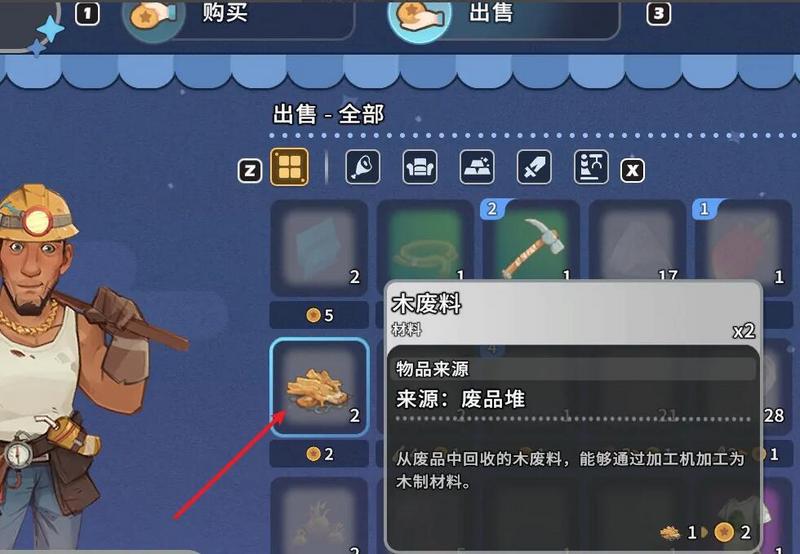Filter items by the machine equipment category
The image size is (800, 554).
click(x=591, y=167)
